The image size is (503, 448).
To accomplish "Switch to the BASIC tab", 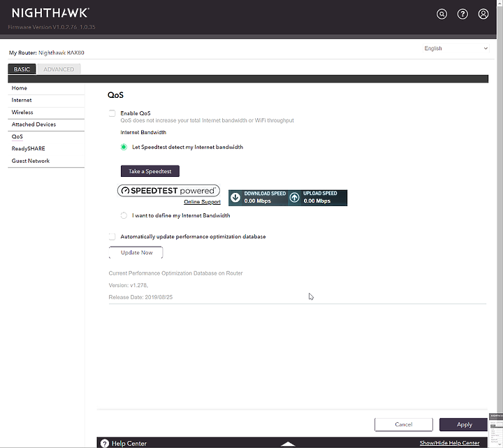I will [x=22, y=69].
